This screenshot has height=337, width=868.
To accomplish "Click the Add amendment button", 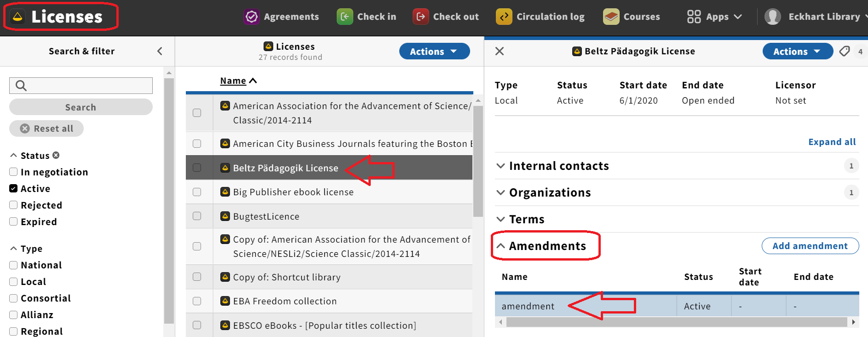I will pyautogui.click(x=810, y=246).
